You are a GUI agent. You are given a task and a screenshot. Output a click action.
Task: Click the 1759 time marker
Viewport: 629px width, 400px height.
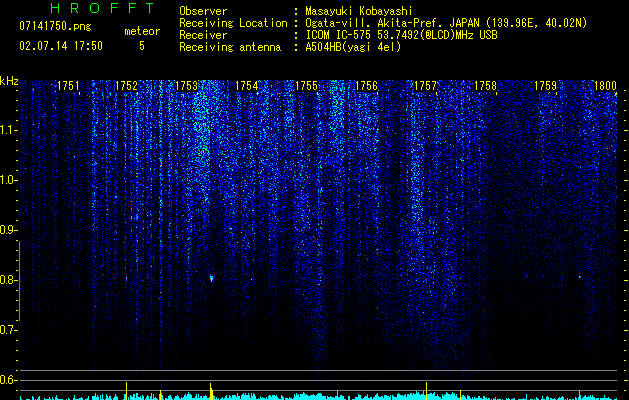pyautogui.click(x=546, y=86)
